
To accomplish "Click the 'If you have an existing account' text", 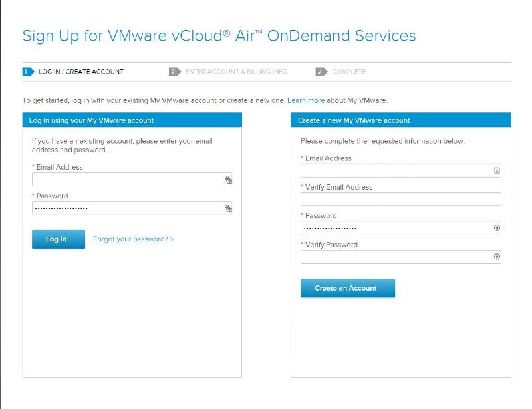I will click(x=122, y=145).
